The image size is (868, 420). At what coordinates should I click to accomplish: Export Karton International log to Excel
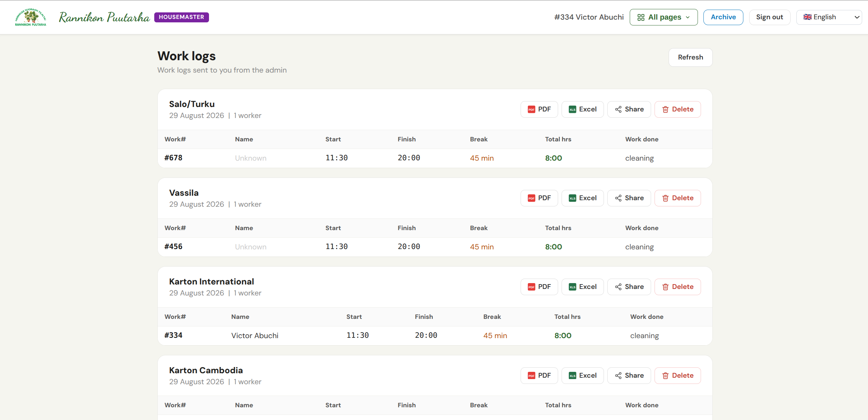(x=583, y=287)
